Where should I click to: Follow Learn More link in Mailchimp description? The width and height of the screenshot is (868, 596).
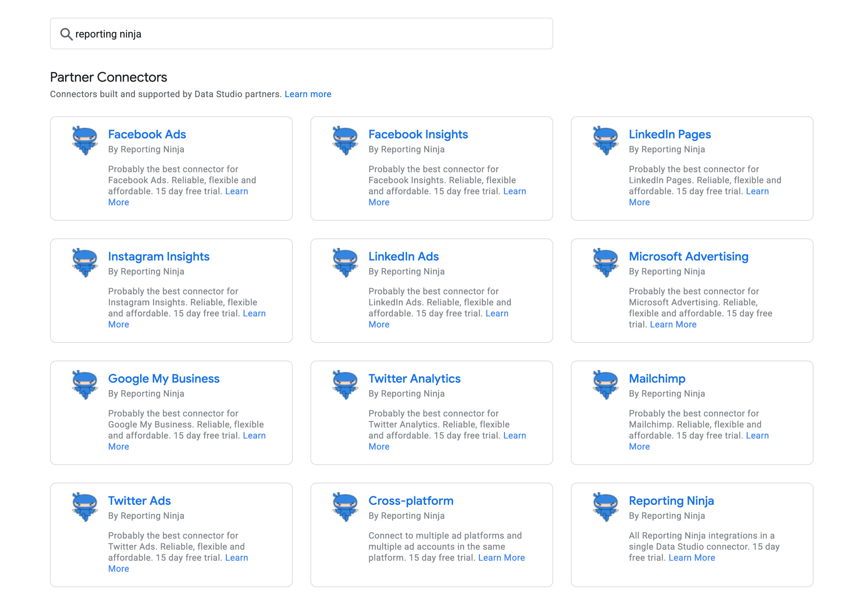click(x=757, y=436)
